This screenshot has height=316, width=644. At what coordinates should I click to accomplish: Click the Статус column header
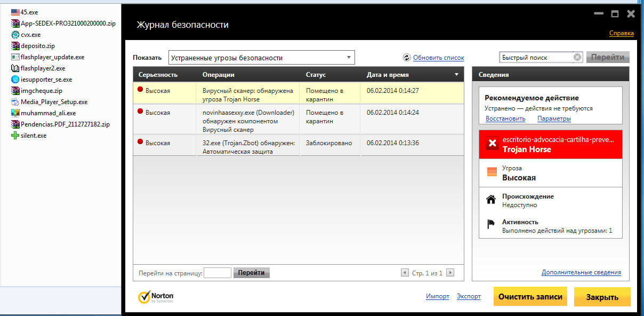316,75
